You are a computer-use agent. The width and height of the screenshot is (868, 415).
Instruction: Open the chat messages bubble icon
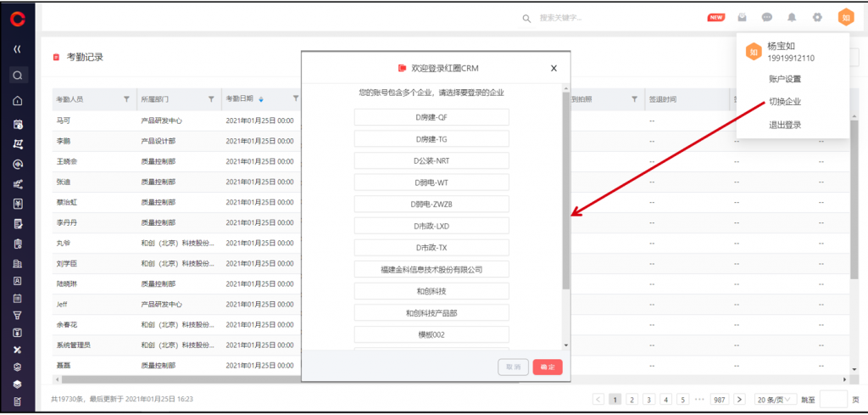point(766,17)
